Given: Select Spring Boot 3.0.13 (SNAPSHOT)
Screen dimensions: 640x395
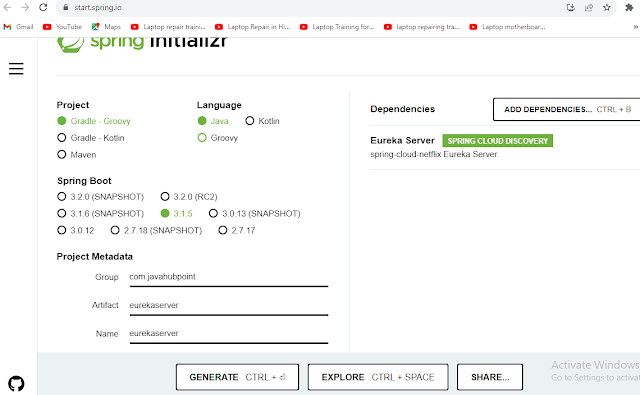Looking at the screenshot, I should 255,213.
